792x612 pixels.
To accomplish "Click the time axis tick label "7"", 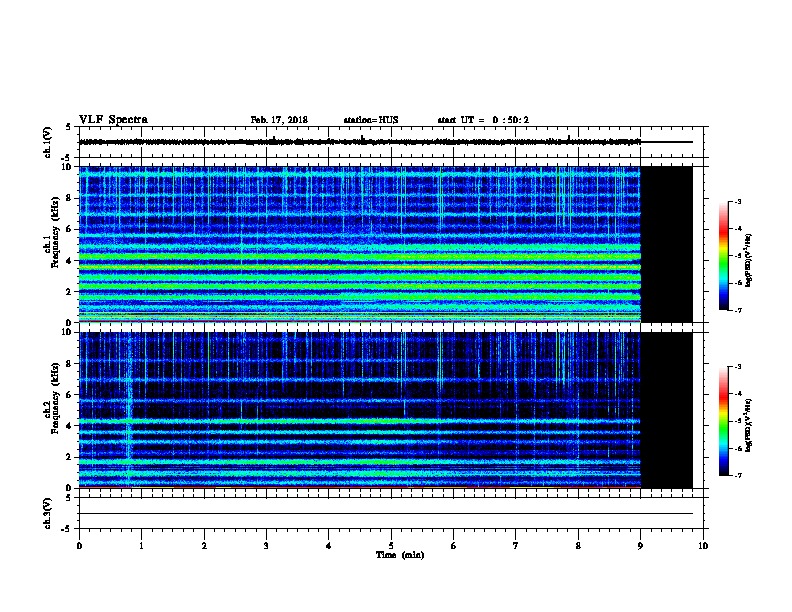I will tap(516, 545).
